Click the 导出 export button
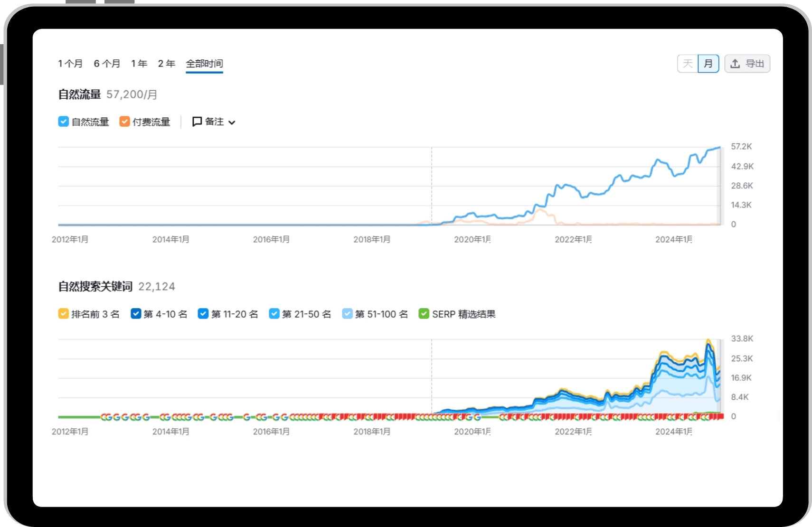Image resolution: width=812 pixels, height=527 pixels. point(747,64)
